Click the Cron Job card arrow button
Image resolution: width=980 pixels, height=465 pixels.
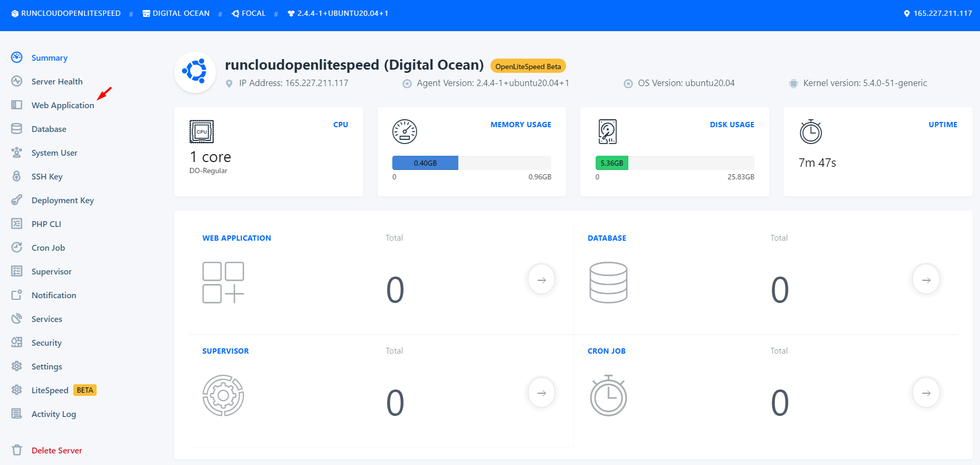(x=926, y=393)
